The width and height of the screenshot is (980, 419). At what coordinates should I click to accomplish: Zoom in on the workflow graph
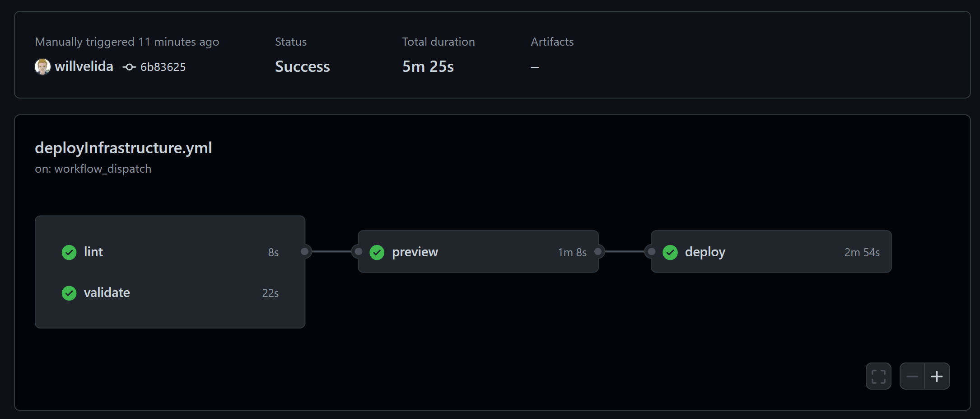point(937,376)
